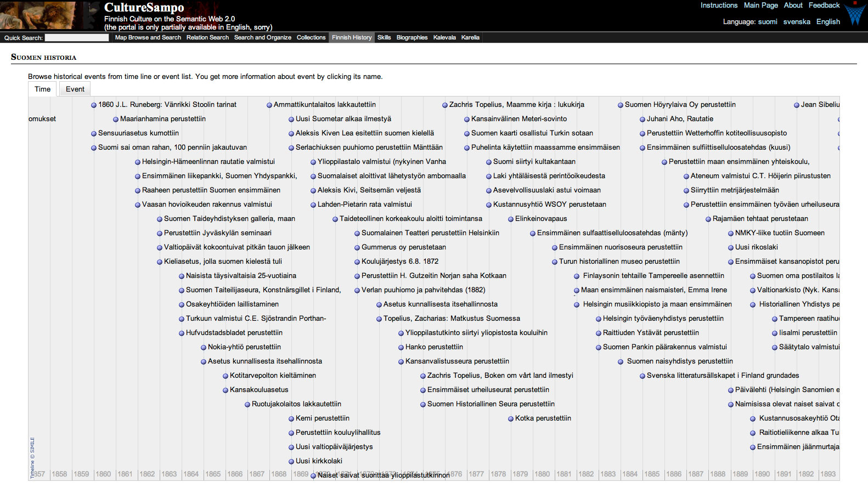Click marker dot for Maarianhamina perustettiin
The width and height of the screenshot is (868, 499).
click(116, 120)
